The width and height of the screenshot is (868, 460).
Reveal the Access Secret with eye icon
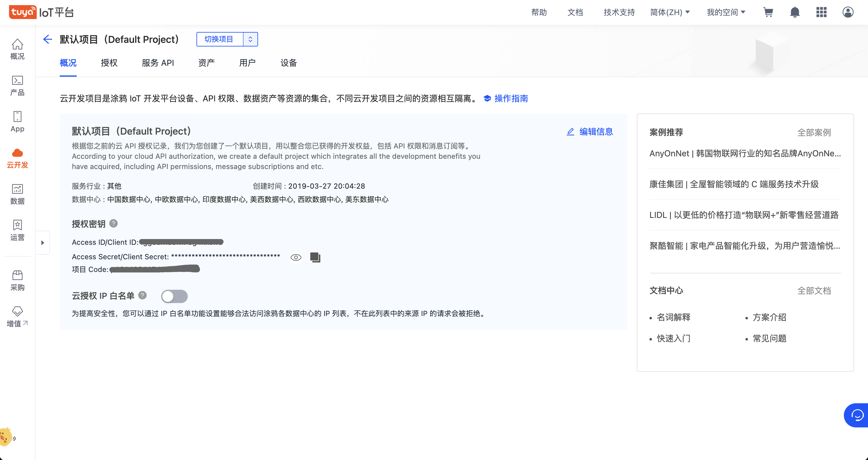pos(296,257)
